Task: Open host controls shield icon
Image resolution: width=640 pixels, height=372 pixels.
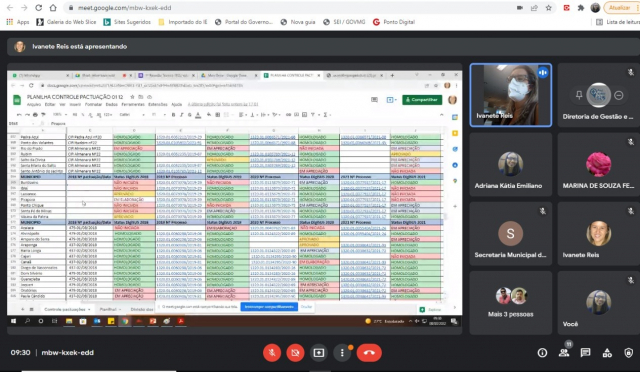Action: click(629, 352)
